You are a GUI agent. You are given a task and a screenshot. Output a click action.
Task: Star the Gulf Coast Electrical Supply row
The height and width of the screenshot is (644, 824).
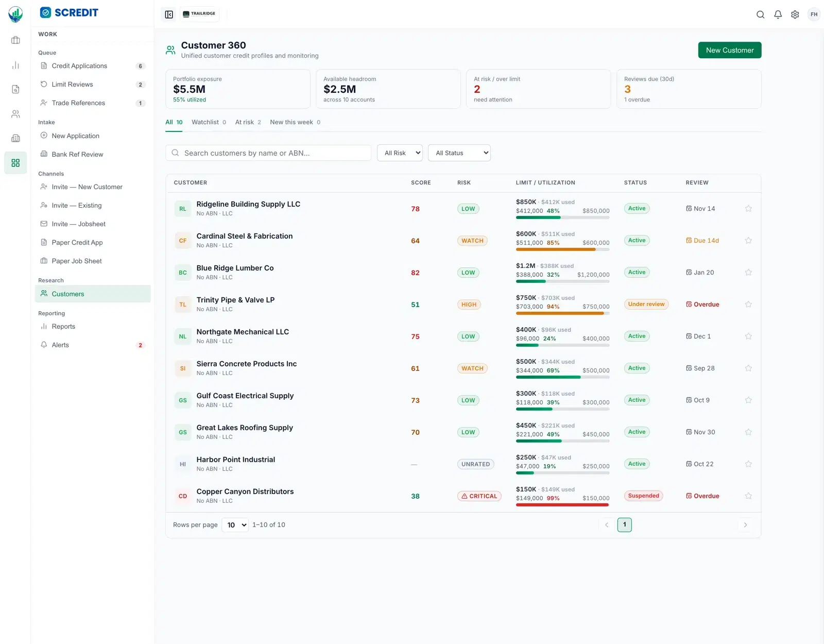(748, 400)
